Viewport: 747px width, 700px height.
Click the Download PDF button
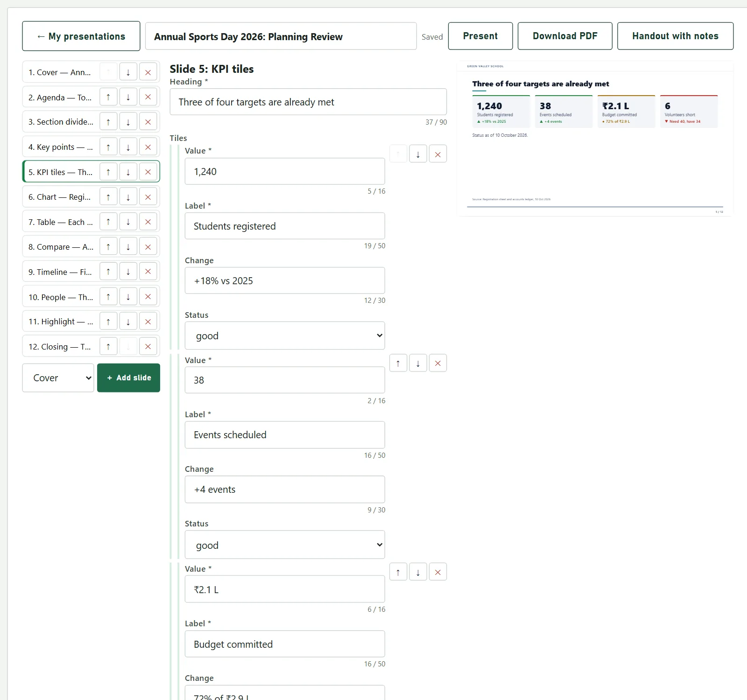click(x=565, y=36)
